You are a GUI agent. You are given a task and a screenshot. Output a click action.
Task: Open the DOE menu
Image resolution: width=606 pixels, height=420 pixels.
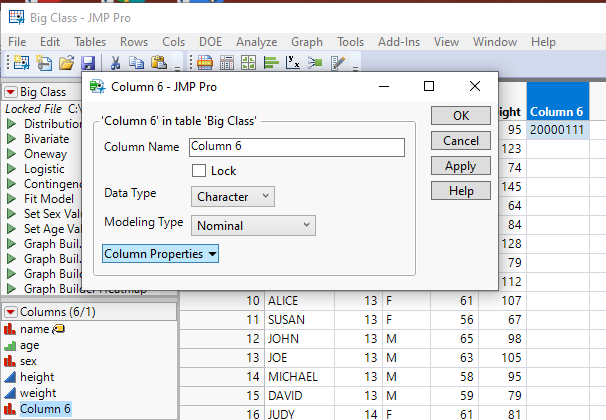[x=211, y=42]
